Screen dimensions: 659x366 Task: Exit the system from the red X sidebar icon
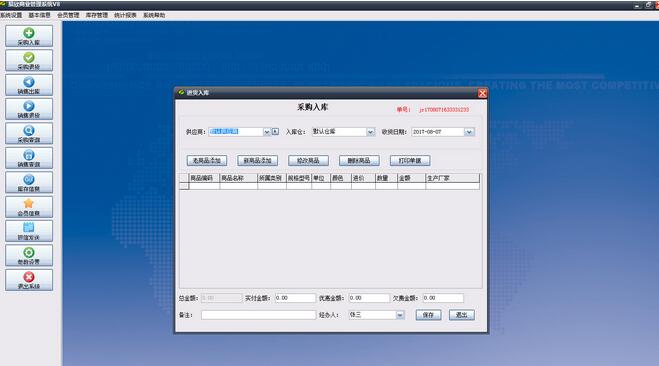pyautogui.click(x=29, y=280)
